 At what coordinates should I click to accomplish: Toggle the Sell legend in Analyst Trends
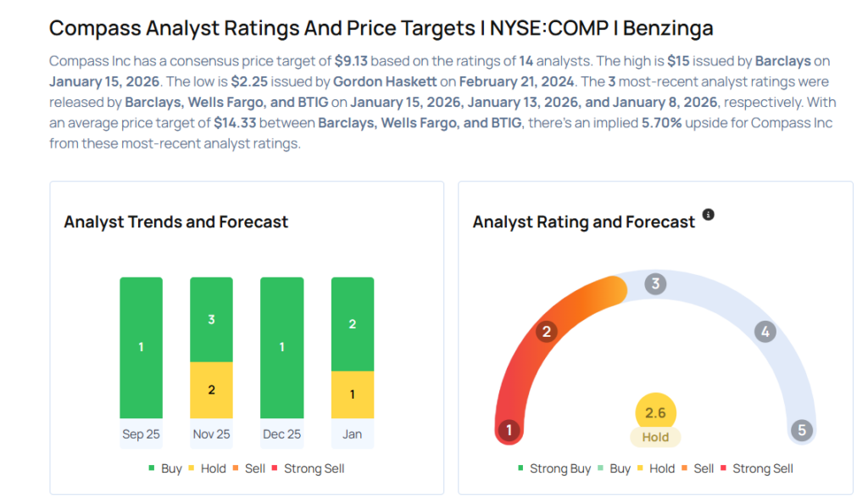click(x=248, y=468)
